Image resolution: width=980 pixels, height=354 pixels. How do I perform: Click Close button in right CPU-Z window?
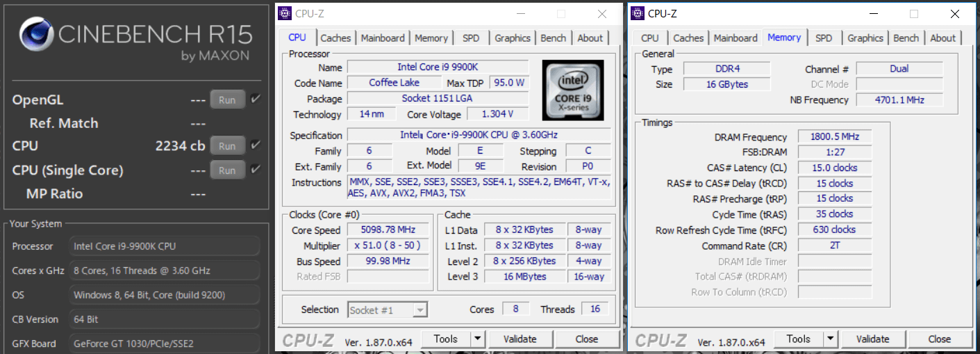coord(940,339)
